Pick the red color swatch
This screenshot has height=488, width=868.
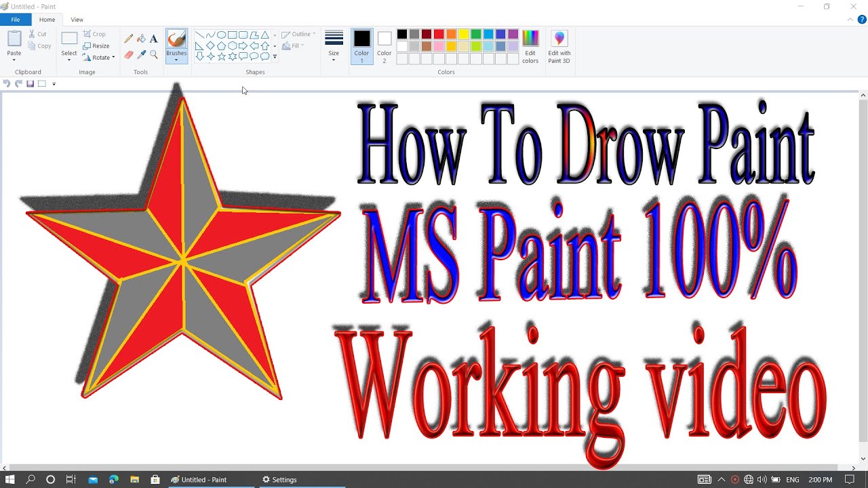pos(439,34)
